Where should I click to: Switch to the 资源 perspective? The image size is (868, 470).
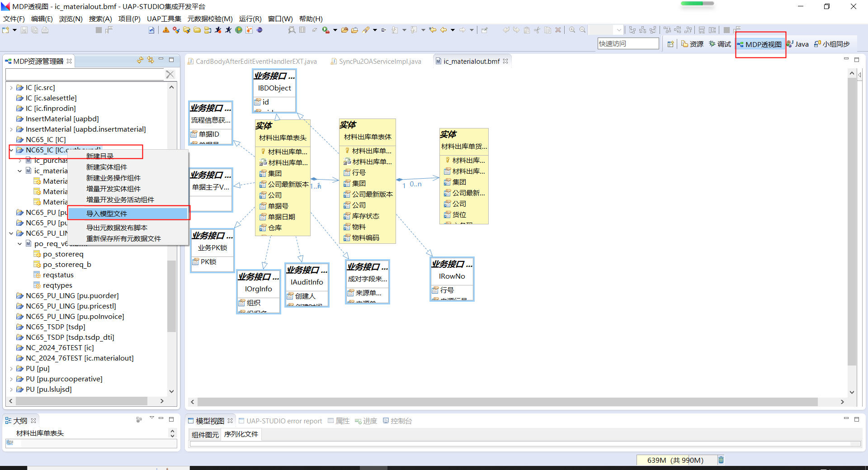(x=693, y=44)
